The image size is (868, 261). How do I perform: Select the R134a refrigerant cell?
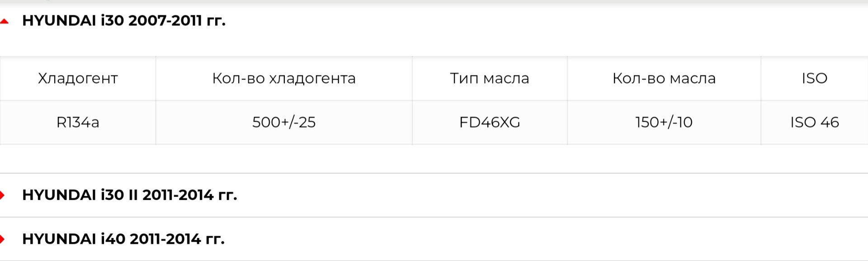tap(78, 122)
